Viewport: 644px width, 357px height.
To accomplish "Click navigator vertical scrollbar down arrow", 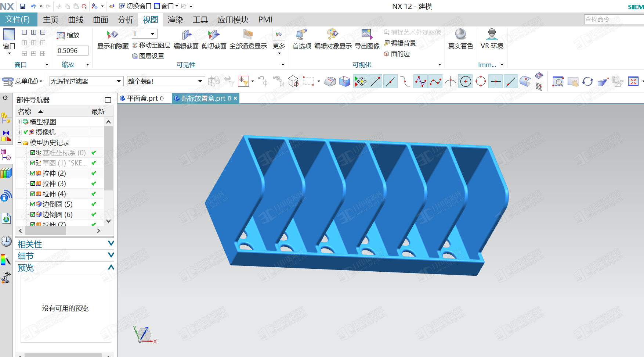I will 108,221.
